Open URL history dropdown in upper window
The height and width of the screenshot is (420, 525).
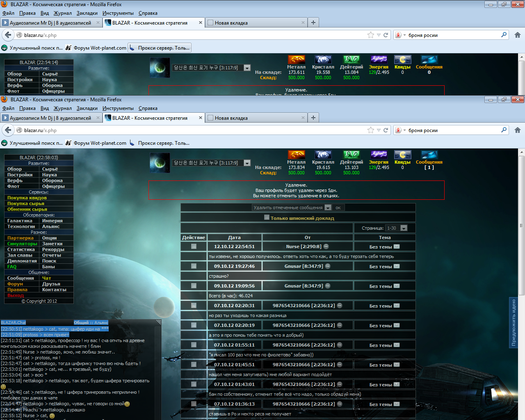click(379, 35)
